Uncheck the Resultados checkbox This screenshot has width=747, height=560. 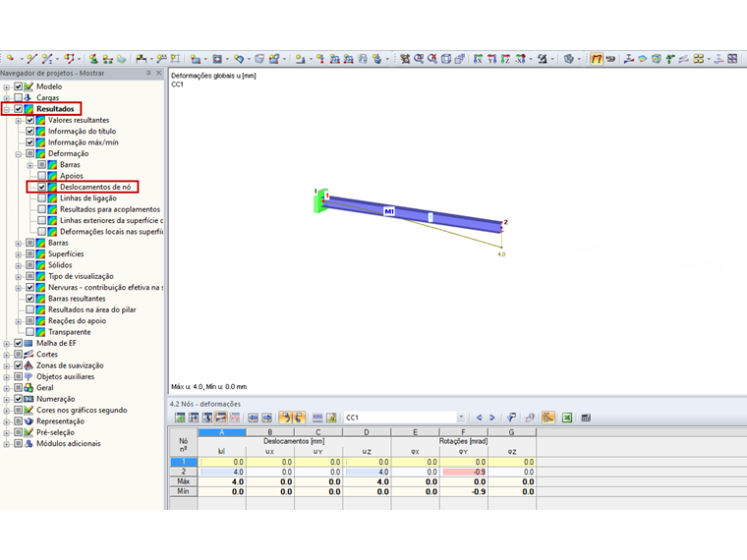(x=18, y=109)
